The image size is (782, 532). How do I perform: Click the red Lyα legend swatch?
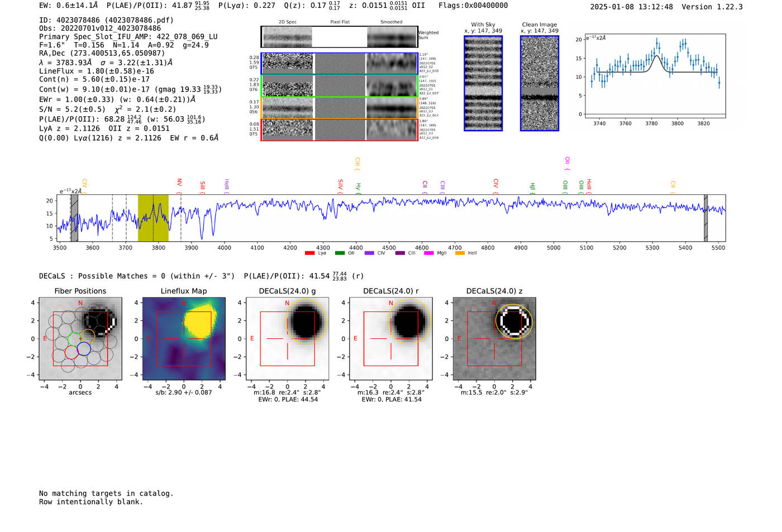[x=309, y=253]
